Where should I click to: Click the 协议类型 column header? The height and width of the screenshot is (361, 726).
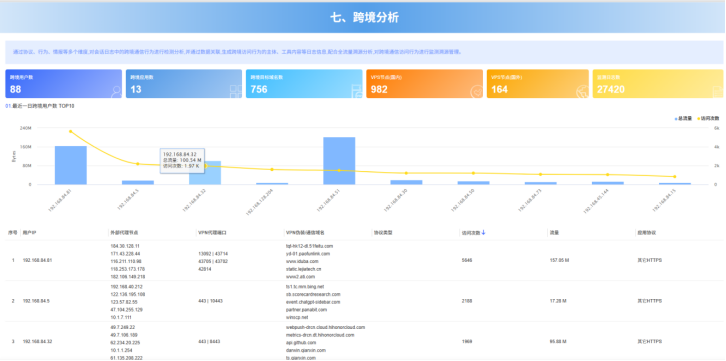click(382, 233)
